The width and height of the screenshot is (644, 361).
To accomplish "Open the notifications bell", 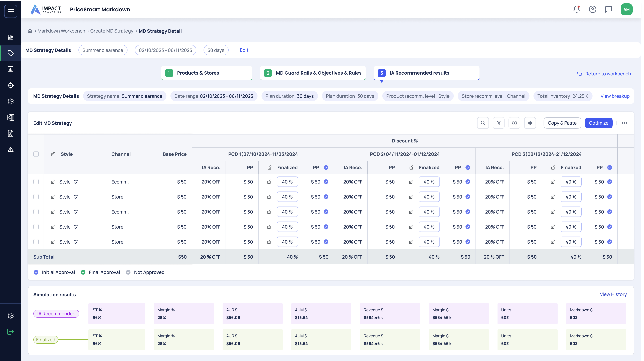I will coord(576,10).
